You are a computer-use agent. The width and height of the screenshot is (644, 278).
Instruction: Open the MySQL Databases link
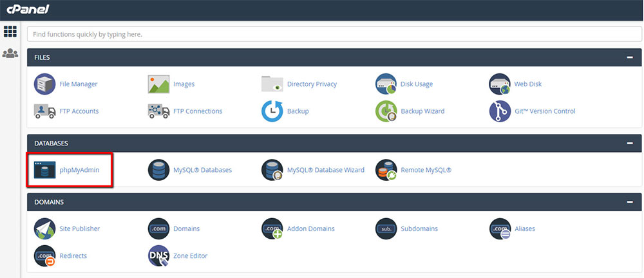click(202, 170)
